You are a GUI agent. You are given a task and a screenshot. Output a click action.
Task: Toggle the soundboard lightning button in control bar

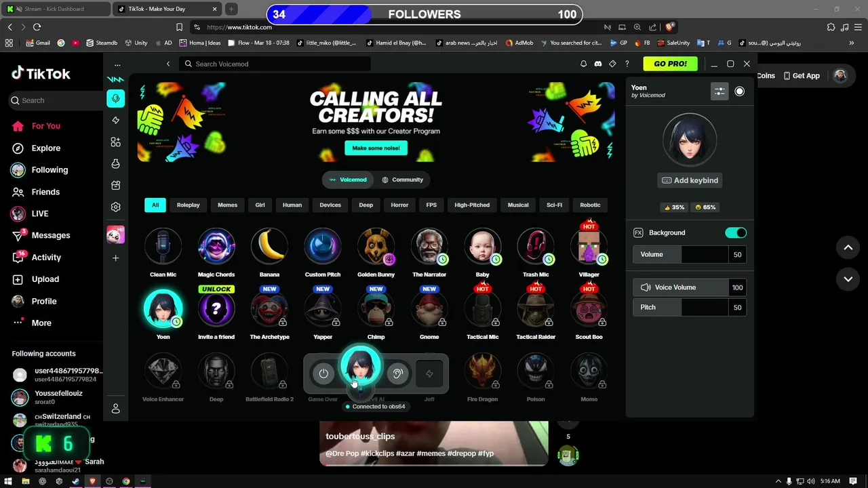429,373
